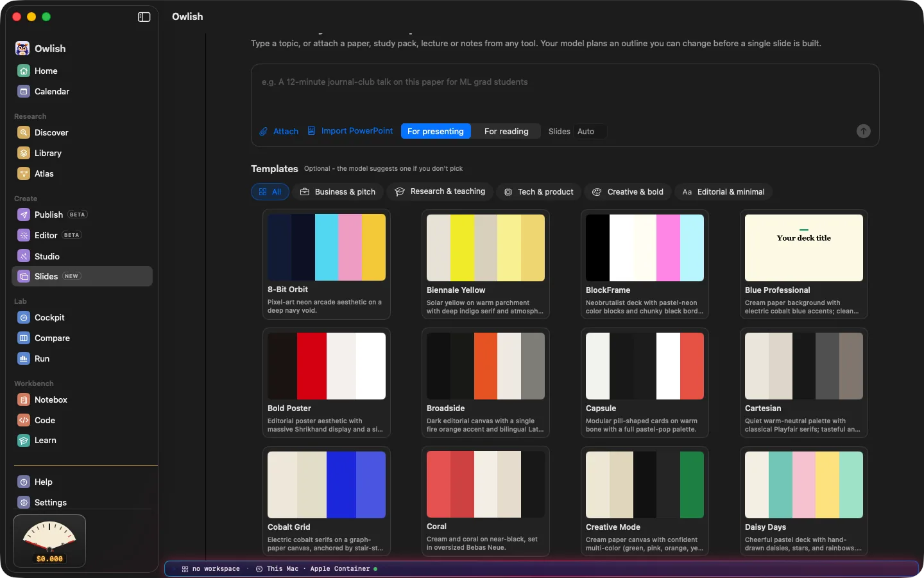Choose the BlockFrame template
This screenshot has width=924, height=578.
[x=645, y=265]
